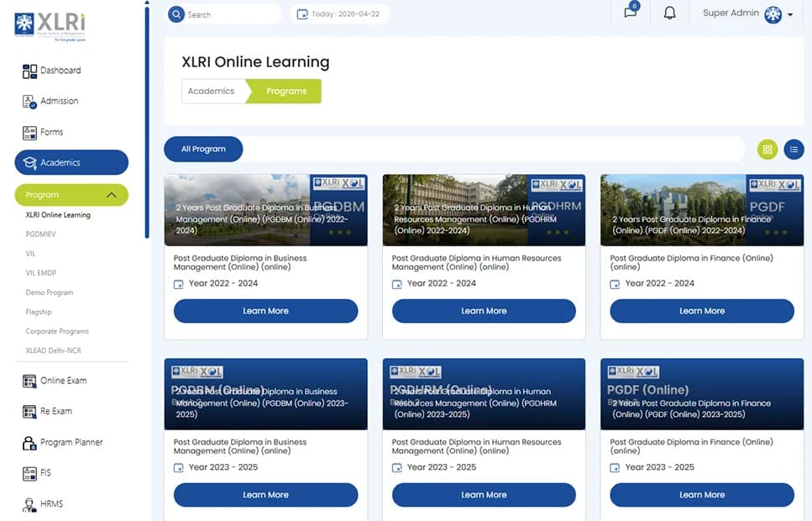The height and width of the screenshot is (521, 812).
Task: Open the Program Planner sidebar icon
Action: coord(29,443)
